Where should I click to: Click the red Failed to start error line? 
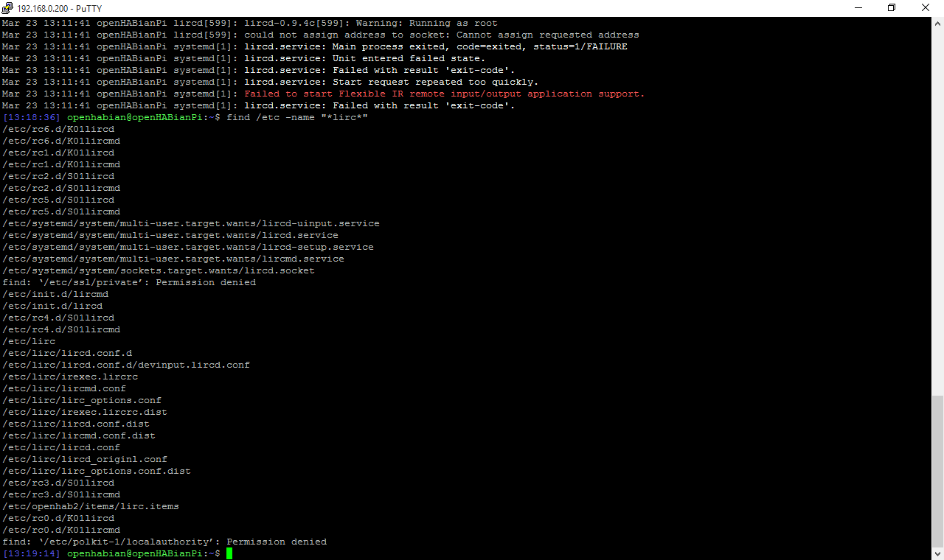[442, 93]
